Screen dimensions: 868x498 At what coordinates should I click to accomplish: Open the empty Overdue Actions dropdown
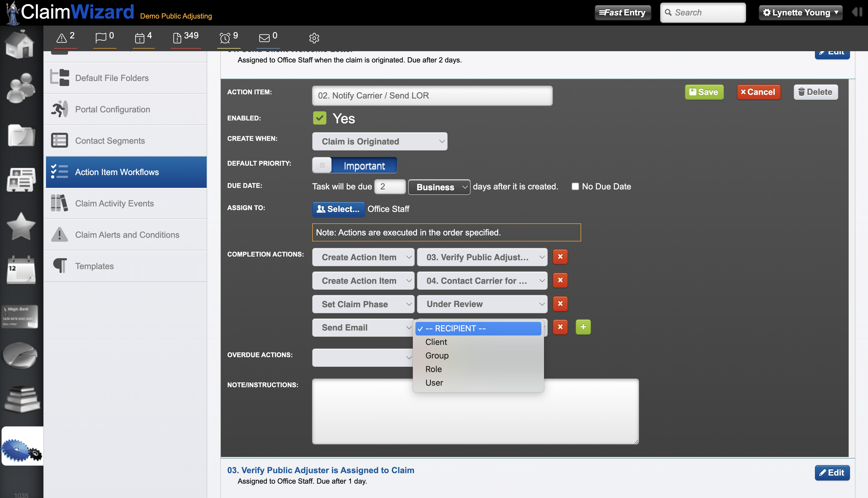pyautogui.click(x=362, y=357)
